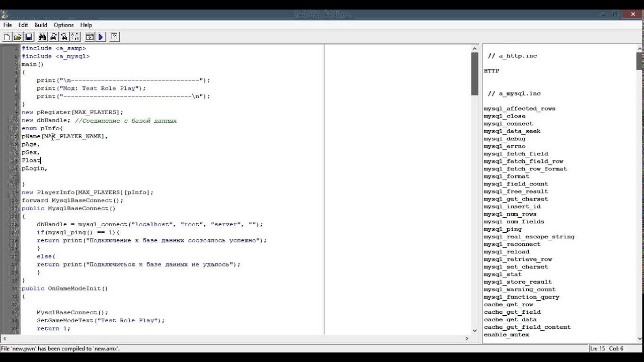Click the 'Ln: 15' status bar entry

click(x=598, y=348)
